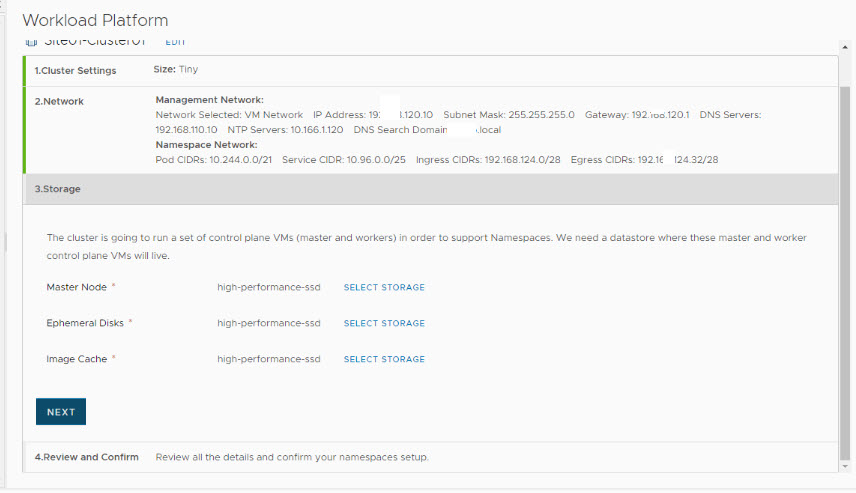Screen dimensions: 856x493
Task: Click the Master Node storage policy value
Action: tap(269, 288)
